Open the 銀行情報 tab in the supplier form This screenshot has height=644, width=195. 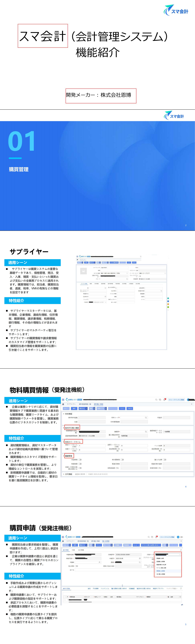click(124, 284)
